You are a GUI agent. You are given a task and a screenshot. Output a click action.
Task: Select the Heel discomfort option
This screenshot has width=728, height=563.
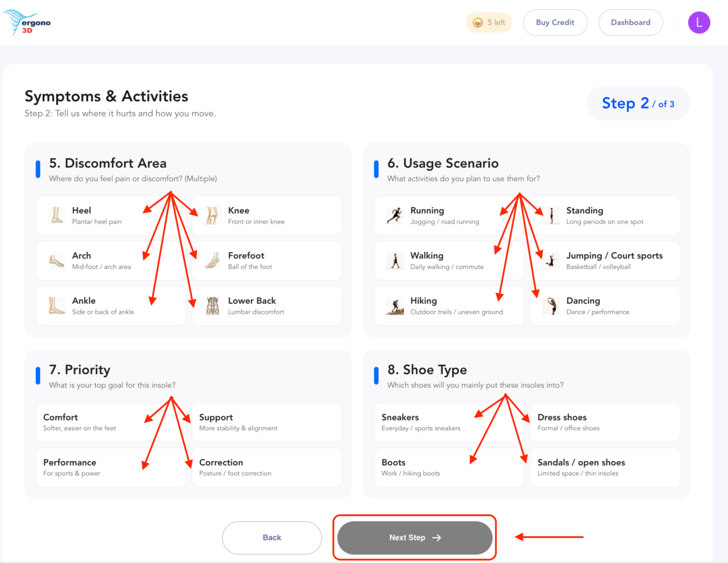click(x=110, y=215)
